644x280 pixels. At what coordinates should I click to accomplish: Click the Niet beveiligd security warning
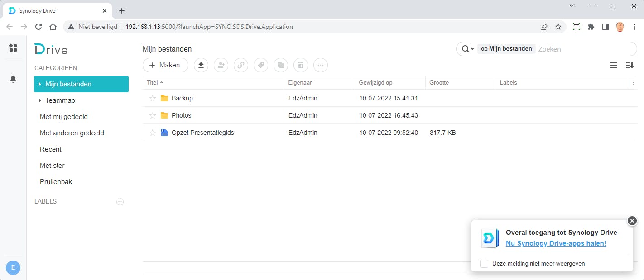[x=92, y=27]
